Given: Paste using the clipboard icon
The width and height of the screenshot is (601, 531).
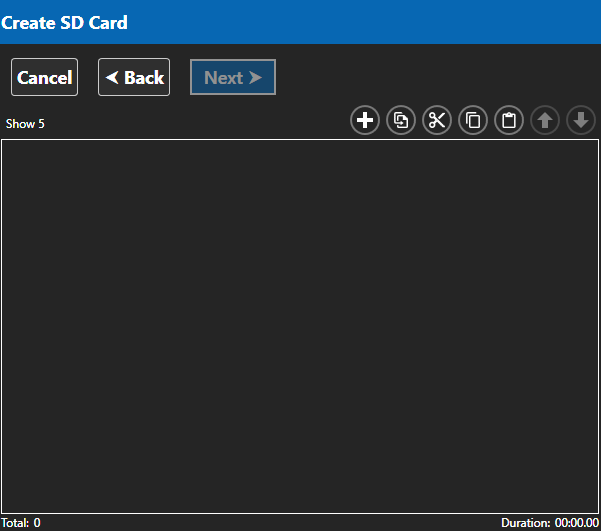Looking at the screenshot, I should point(509,120).
